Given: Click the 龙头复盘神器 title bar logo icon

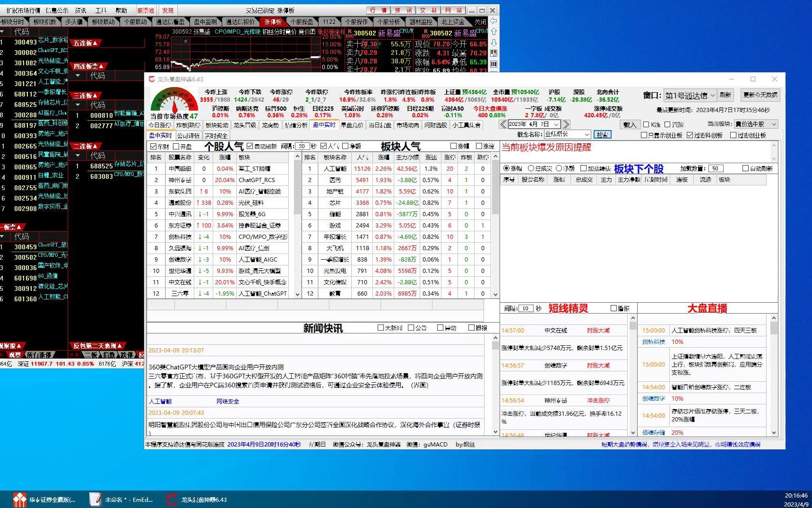Looking at the screenshot, I should click(x=152, y=79).
